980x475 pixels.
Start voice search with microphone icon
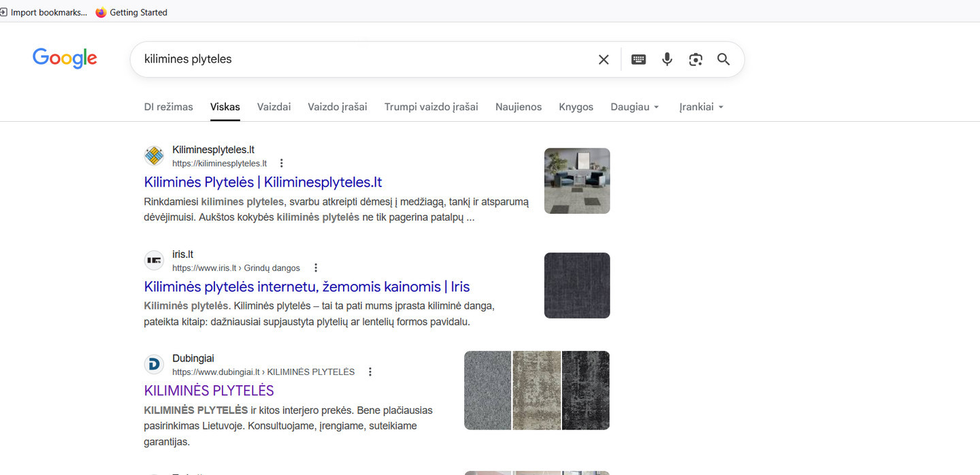pos(667,60)
